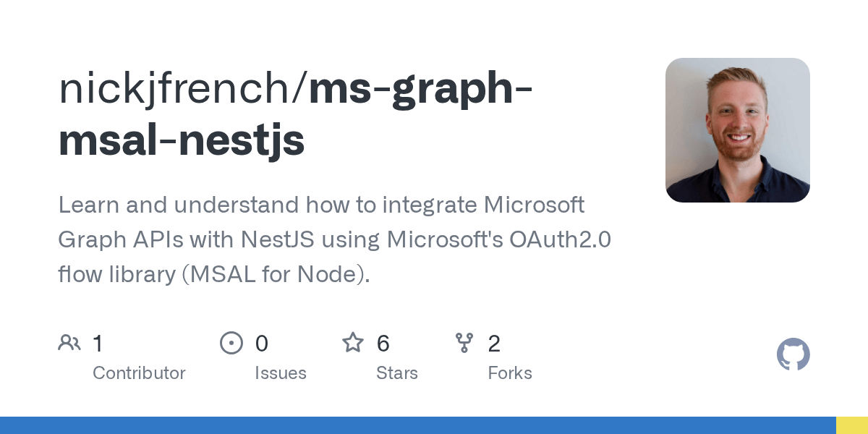Viewport: 868px width, 434px height.
Task: Click the Forks label
Action: [x=510, y=373]
